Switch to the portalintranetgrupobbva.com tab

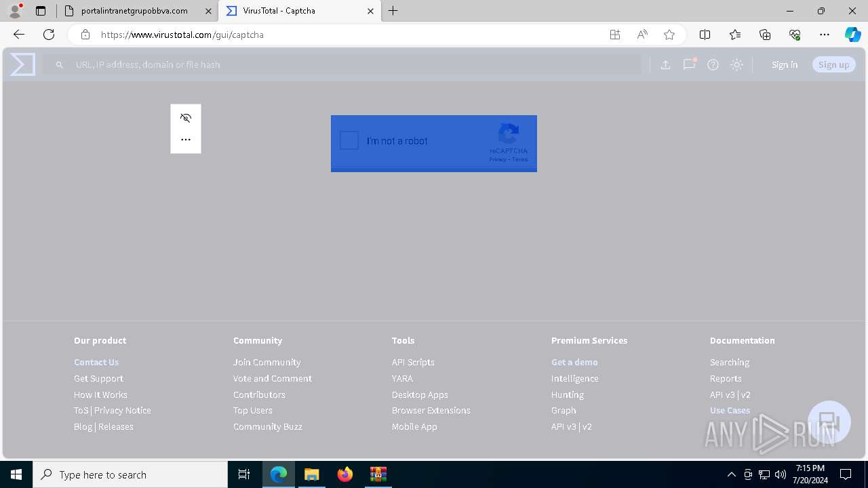pos(138,11)
